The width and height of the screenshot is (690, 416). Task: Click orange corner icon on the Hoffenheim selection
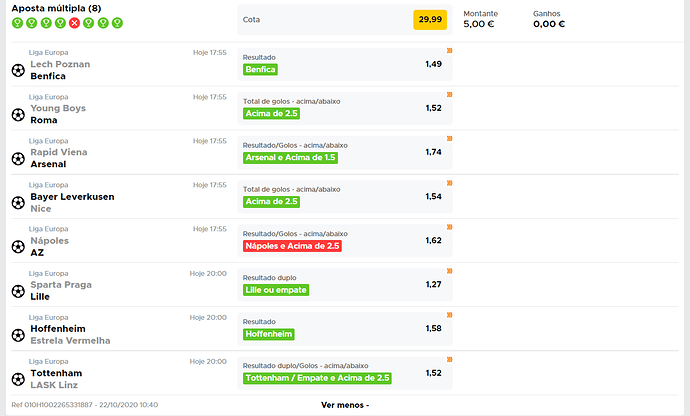point(449,315)
